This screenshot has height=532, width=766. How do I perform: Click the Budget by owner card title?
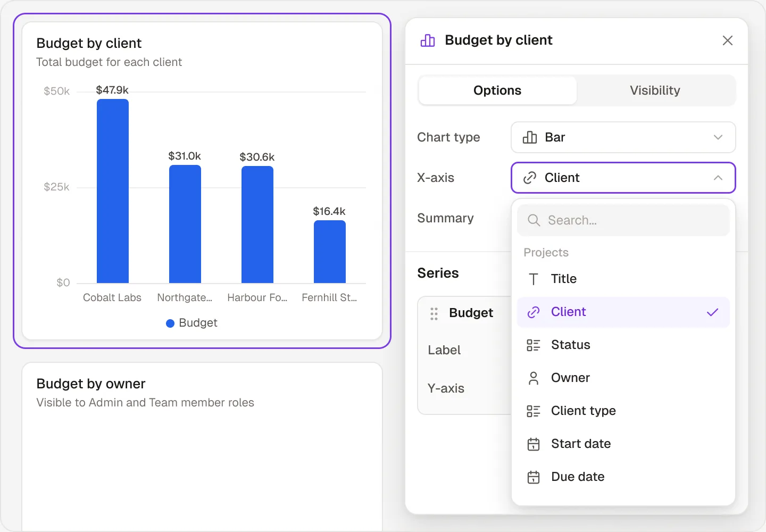91,384
